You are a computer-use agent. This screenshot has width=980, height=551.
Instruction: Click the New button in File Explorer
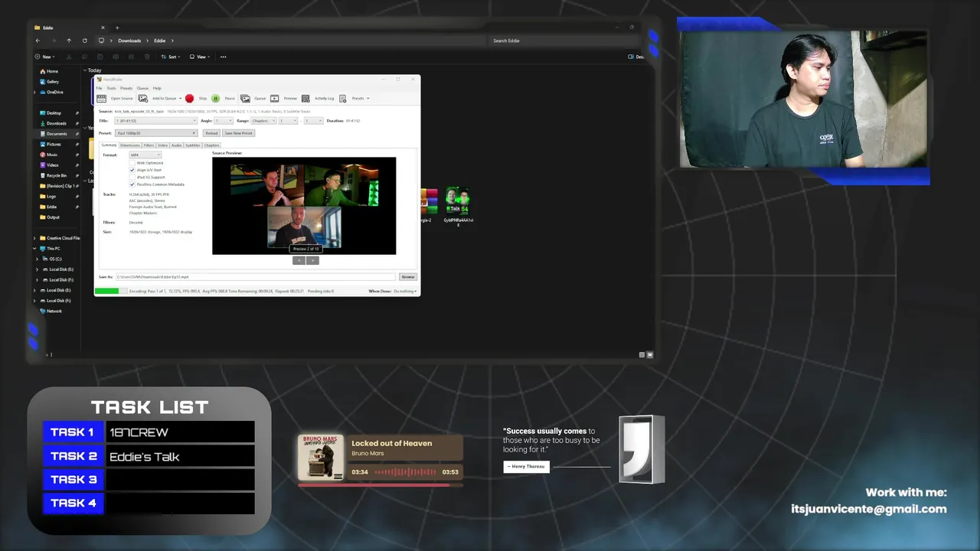(45, 57)
